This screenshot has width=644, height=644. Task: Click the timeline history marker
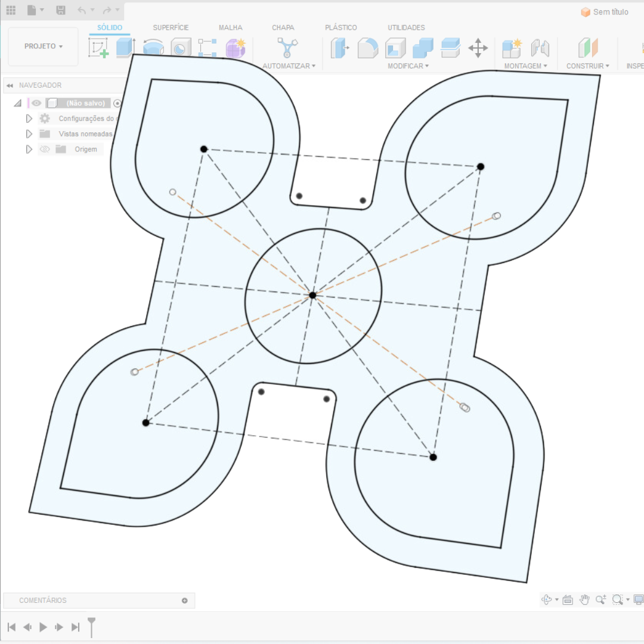click(x=92, y=627)
